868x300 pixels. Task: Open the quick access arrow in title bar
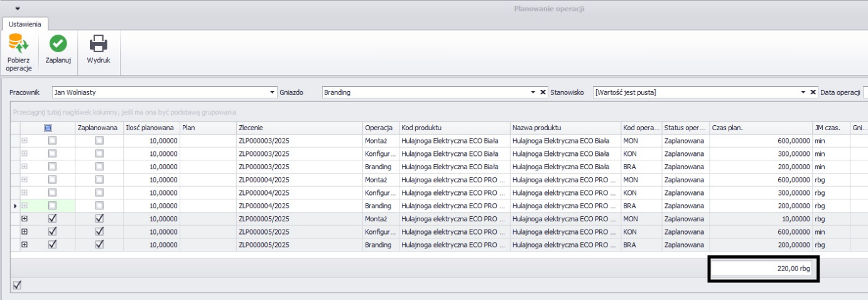point(17,8)
